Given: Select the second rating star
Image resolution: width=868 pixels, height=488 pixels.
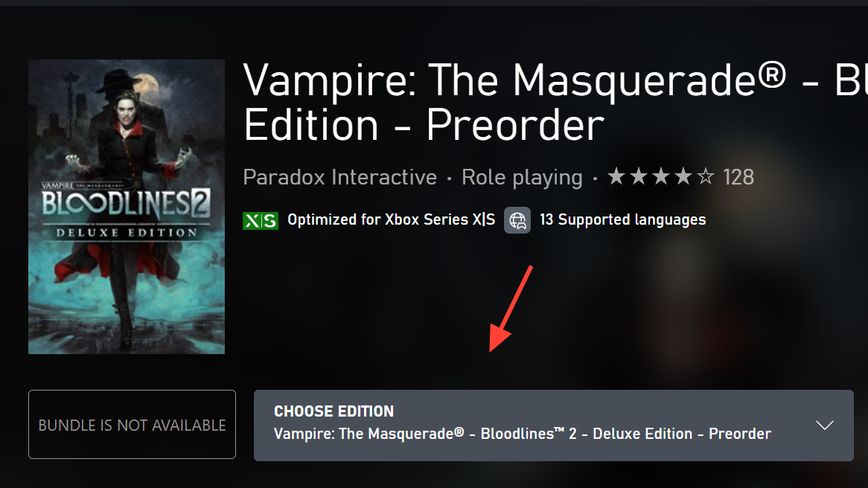Looking at the screenshot, I should point(639,177).
